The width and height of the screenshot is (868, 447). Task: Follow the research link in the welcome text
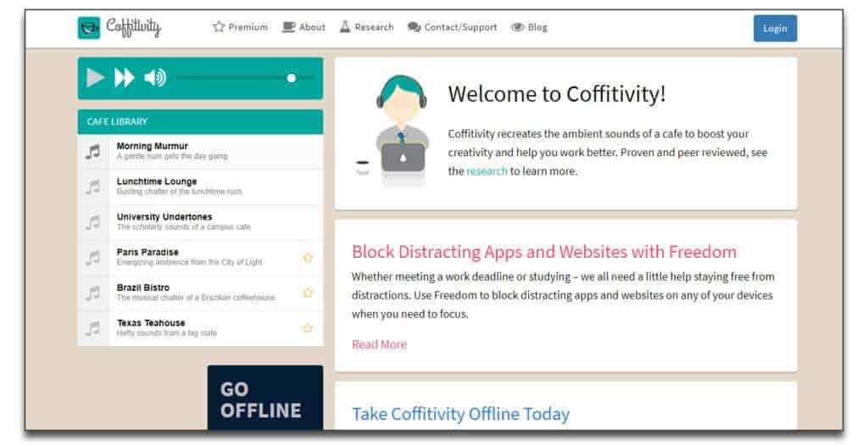click(487, 171)
